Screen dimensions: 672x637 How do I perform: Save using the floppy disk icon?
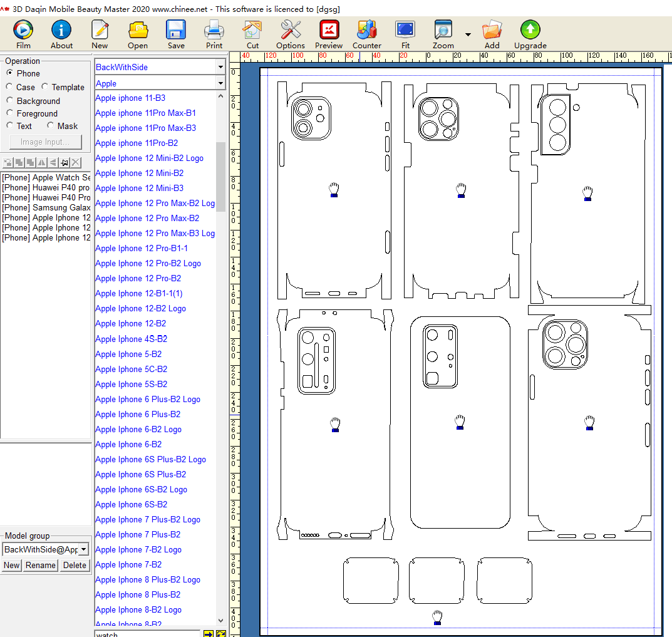click(176, 29)
